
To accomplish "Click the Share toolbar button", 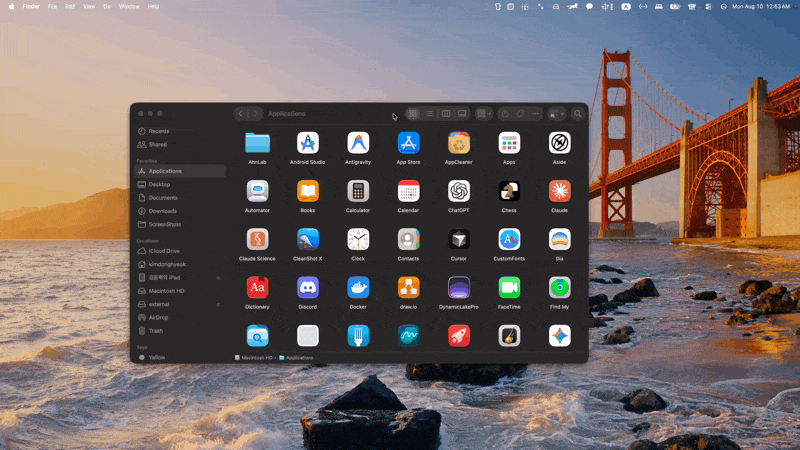I will [505, 113].
